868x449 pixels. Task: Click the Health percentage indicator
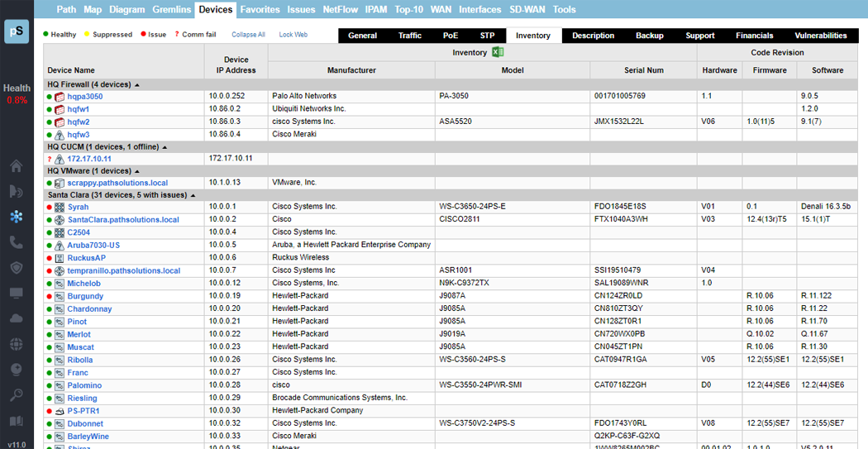17,100
